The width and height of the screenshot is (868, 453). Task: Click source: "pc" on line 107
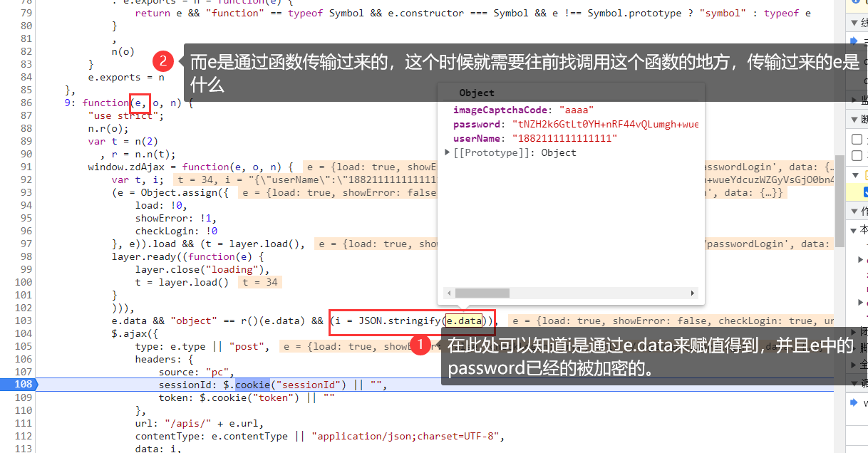point(194,372)
